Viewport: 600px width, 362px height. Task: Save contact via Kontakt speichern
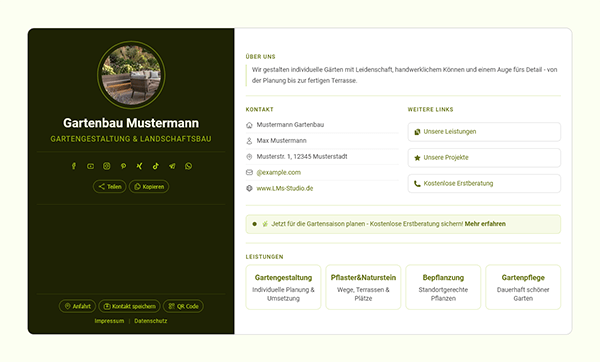click(x=129, y=306)
